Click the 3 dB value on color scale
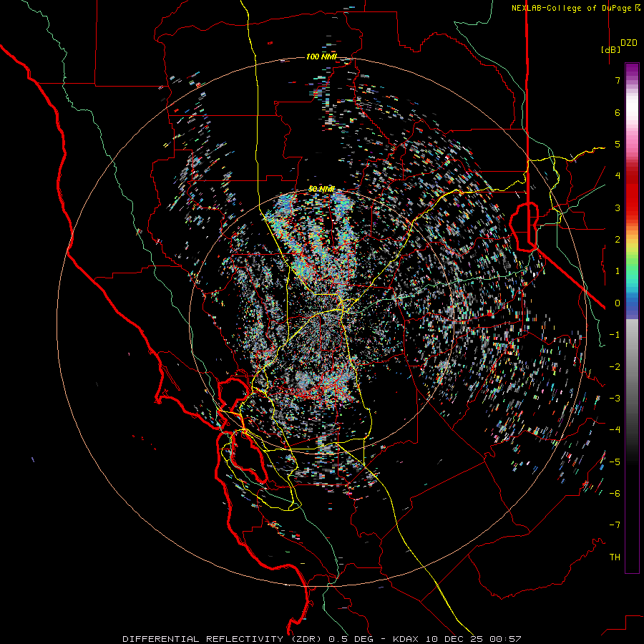The width and height of the screenshot is (644, 644). click(617, 208)
